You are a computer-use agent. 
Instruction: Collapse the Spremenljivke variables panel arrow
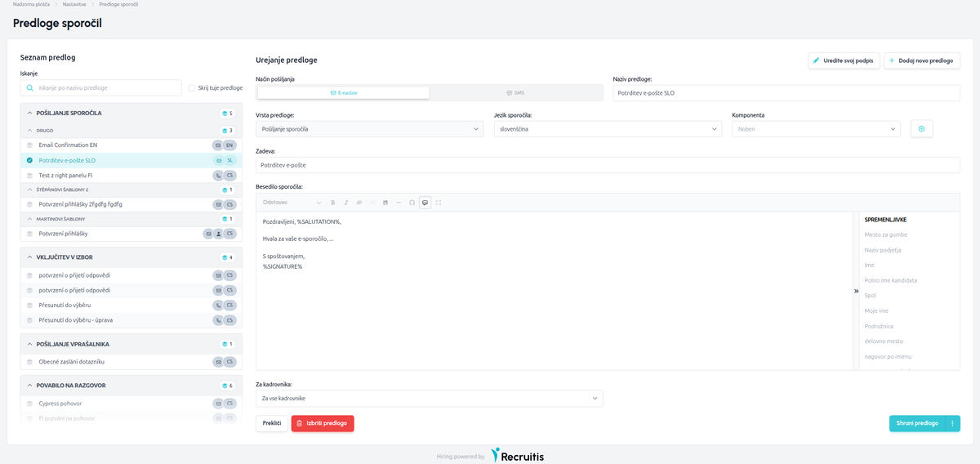[857, 290]
